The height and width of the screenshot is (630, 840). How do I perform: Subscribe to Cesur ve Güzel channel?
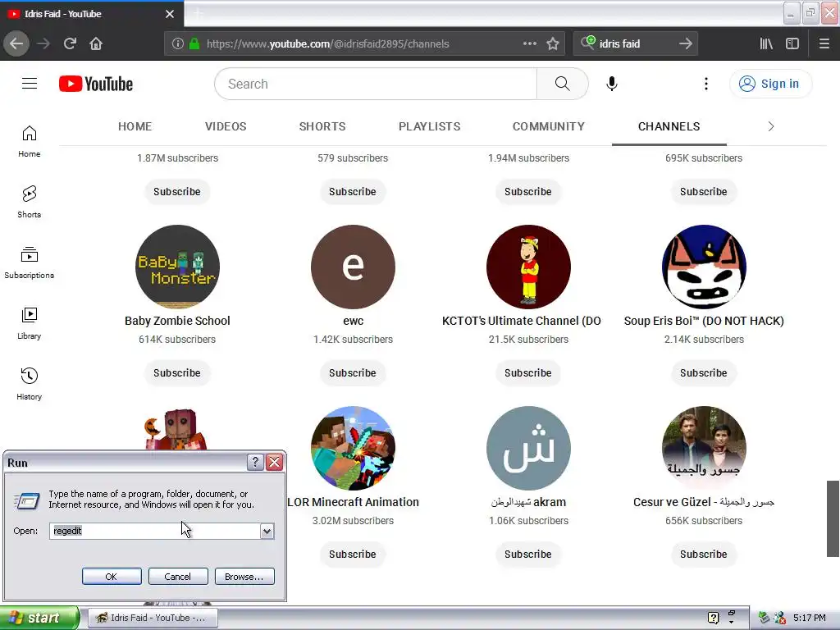coord(703,555)
